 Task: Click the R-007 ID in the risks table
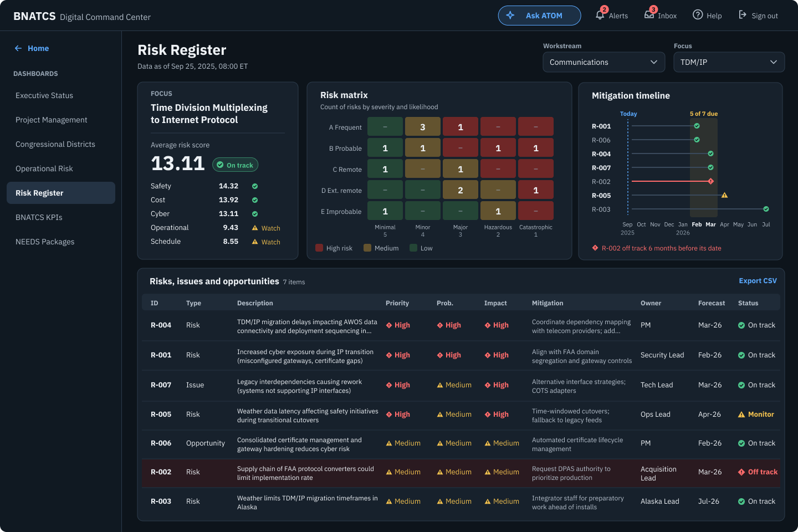point(161,385)
